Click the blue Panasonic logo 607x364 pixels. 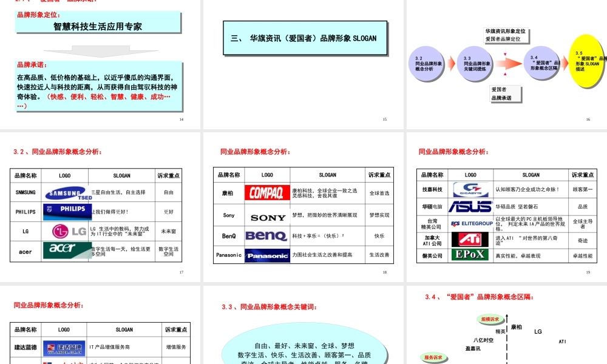click(x=267, y=255)
